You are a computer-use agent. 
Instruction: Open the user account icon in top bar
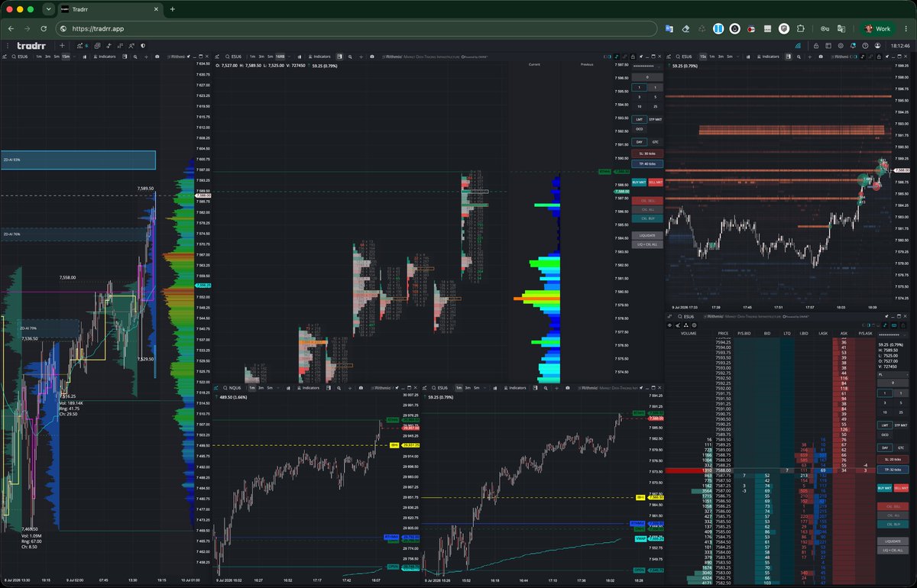point(877,46)
